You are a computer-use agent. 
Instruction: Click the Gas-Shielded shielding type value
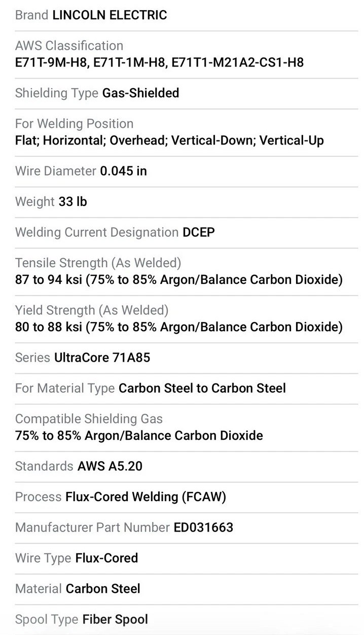coord(140,93)
